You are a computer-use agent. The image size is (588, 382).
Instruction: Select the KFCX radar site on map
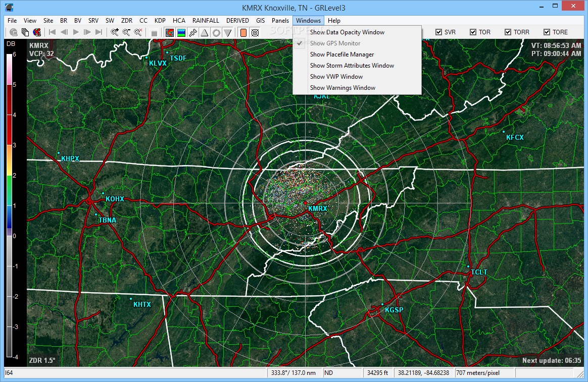[515, 137]
